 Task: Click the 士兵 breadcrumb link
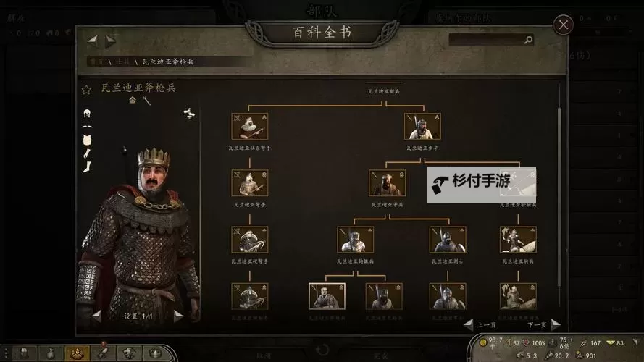(x=123, y=62)
